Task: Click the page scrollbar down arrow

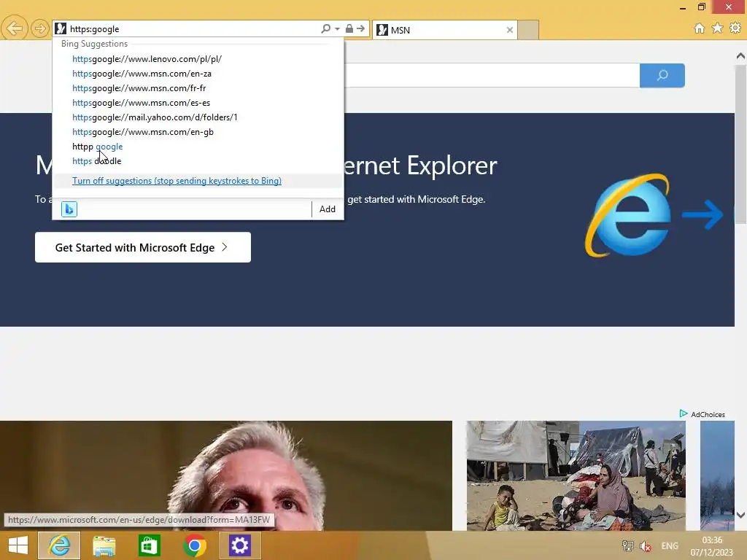Action: coord(740,515)
